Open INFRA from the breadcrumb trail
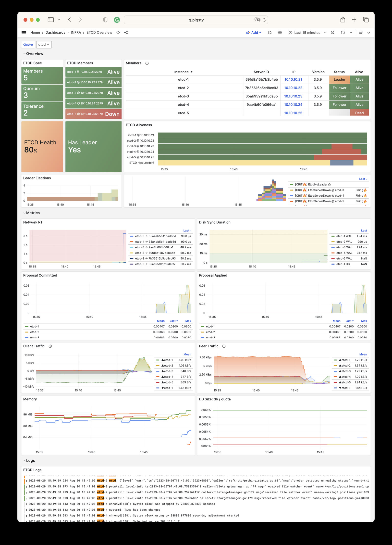Screen dimensions: 392x545 tap(76, 32)
